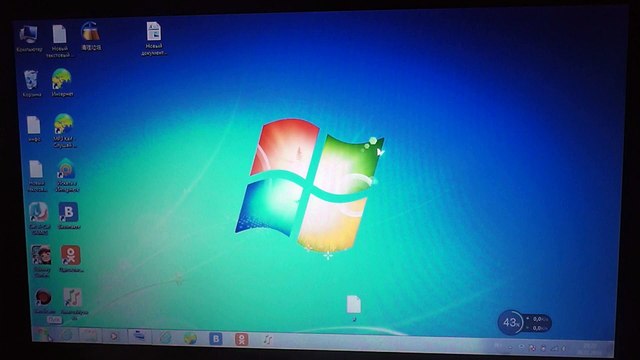This screenshot has height=360, width=640.
Task: Open the ВКонтакте desktop shortcut
Action: point(69,216)
